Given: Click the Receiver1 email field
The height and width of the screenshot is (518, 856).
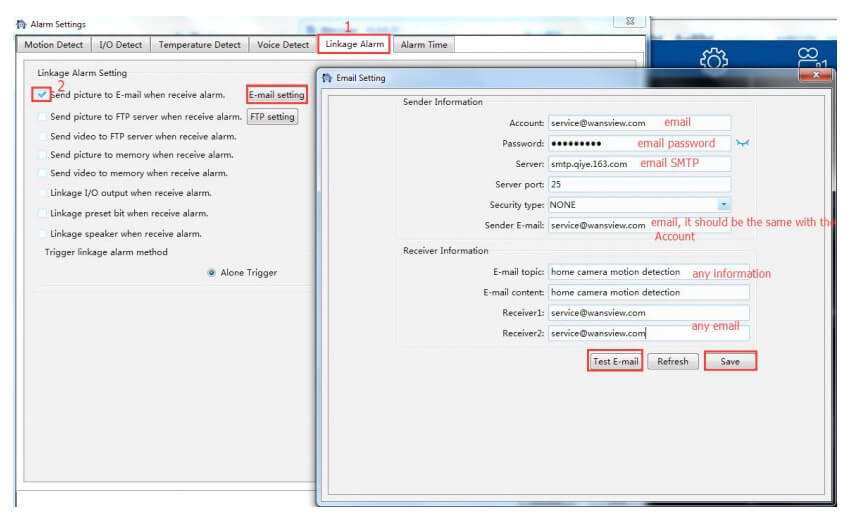Looking at the screenshot, I should (x=649, y=313).
